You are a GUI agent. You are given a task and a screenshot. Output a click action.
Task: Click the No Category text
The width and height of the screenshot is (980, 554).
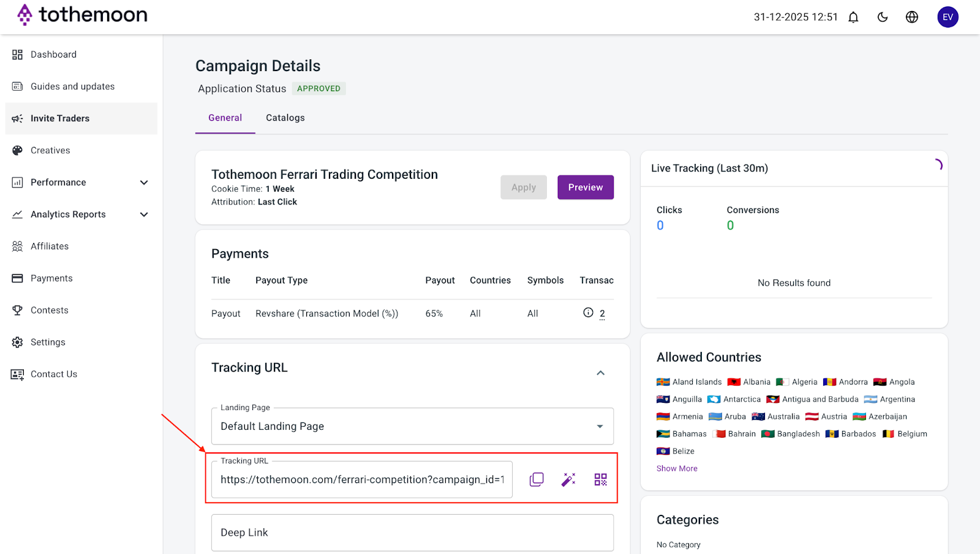point(679,545)
